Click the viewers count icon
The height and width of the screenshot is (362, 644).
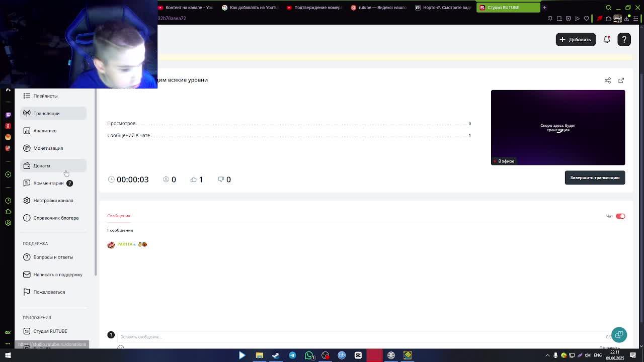click(166, 179)
